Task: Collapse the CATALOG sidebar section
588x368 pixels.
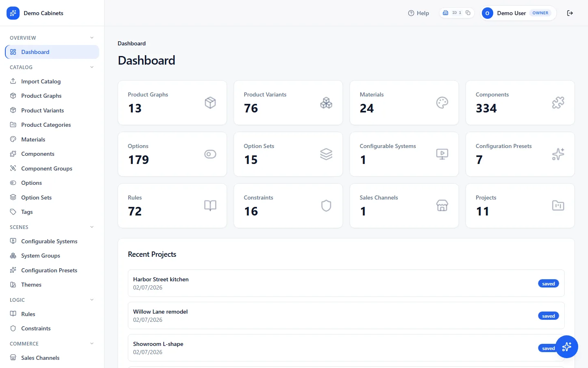Action: 92,67
